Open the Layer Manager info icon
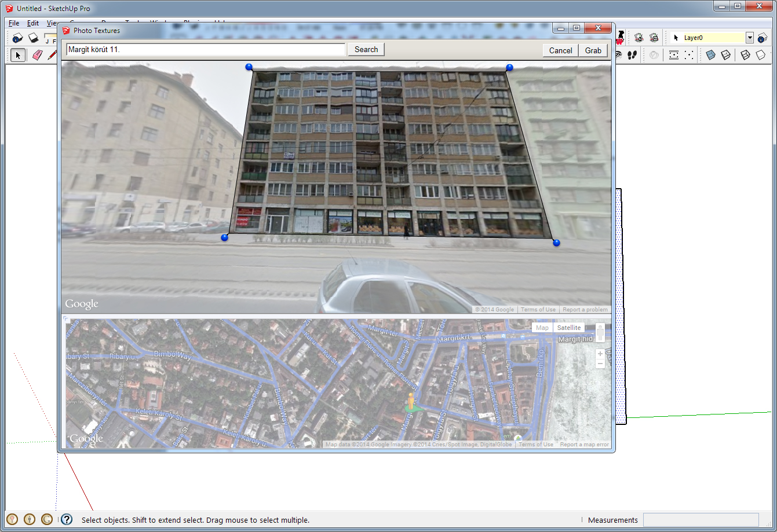The height and width of the screenshot is (532, 777). pyautogui.click(x=763, y=38)
